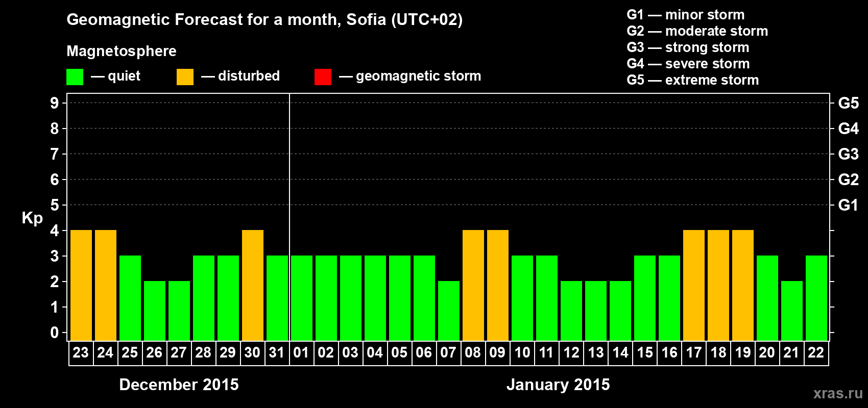Click the 'G4 — severe storm' legend line
Image resolution: width=868 pixels, height=408 pixels.
tap(688, 64)
